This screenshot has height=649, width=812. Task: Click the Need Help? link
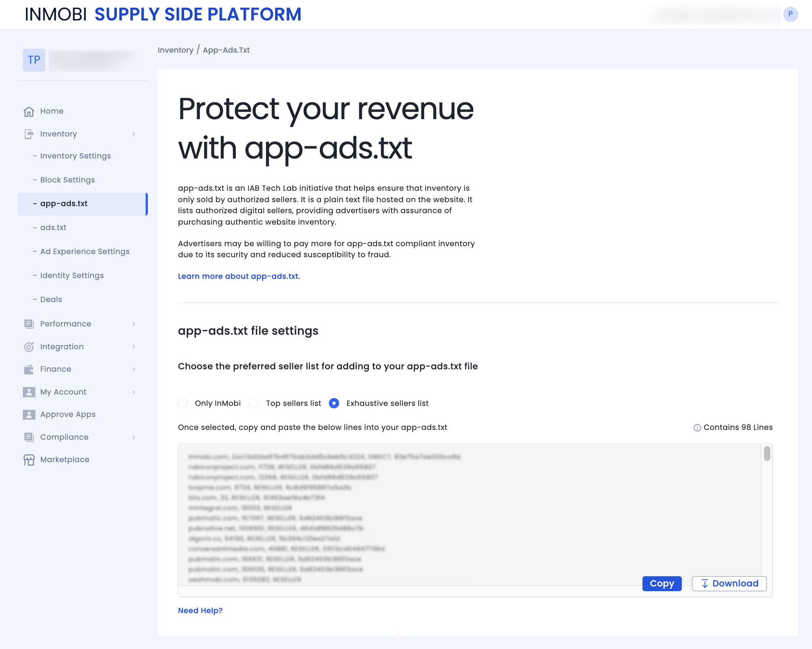point(200,611)
